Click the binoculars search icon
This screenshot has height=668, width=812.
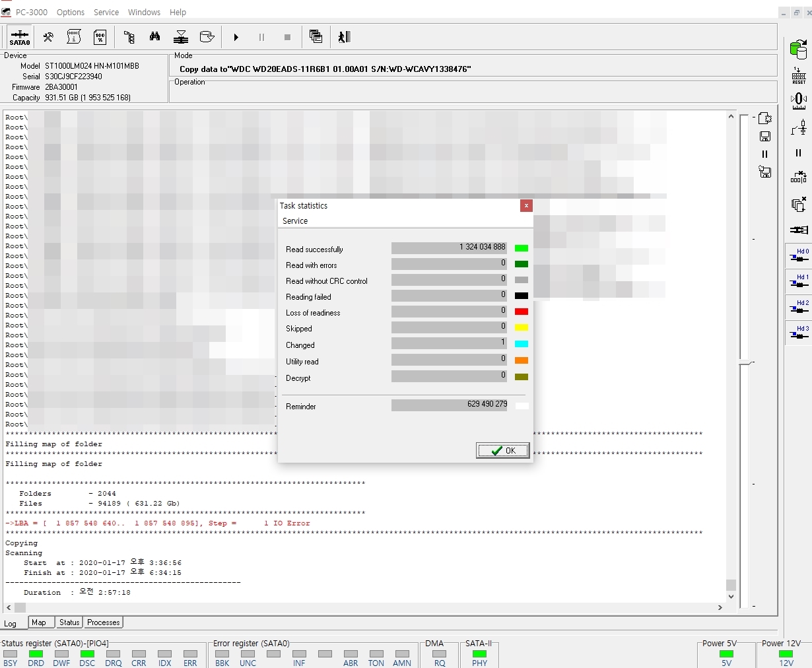pyautogui.click(x=155, y=37)
